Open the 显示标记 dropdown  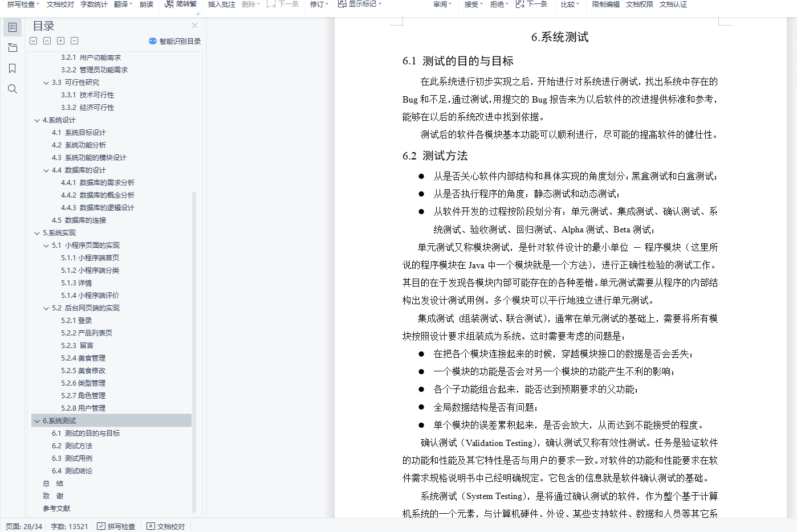point(360,4)
